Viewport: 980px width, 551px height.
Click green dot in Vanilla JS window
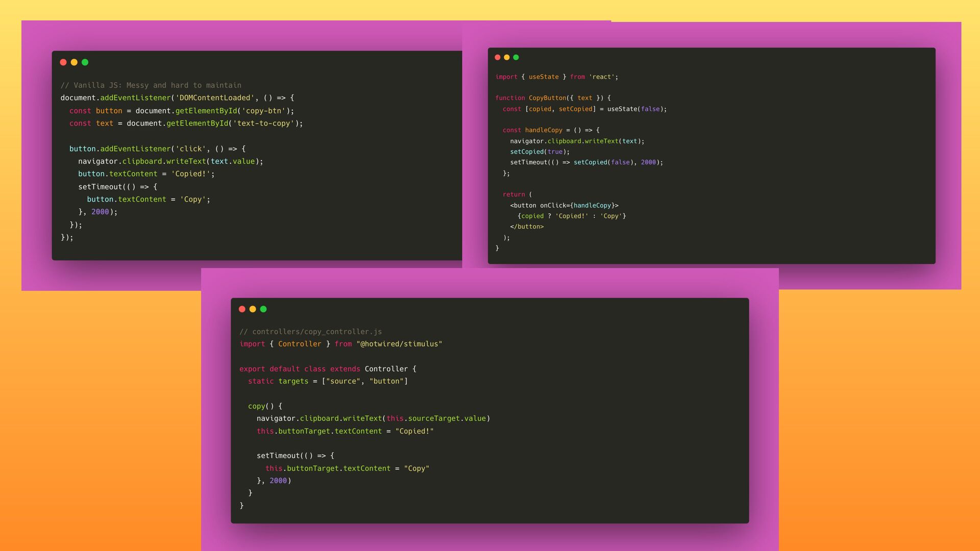[85, 62]
